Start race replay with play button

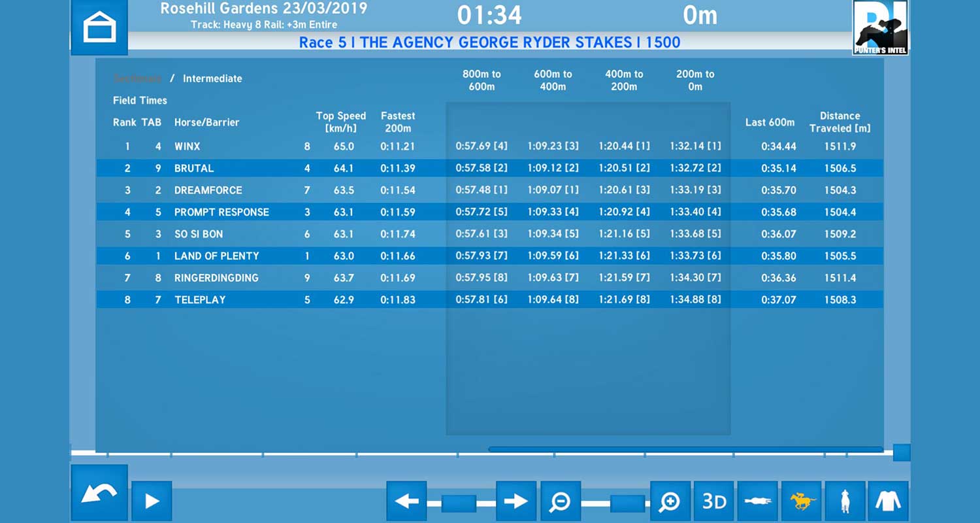coord(152,501)
